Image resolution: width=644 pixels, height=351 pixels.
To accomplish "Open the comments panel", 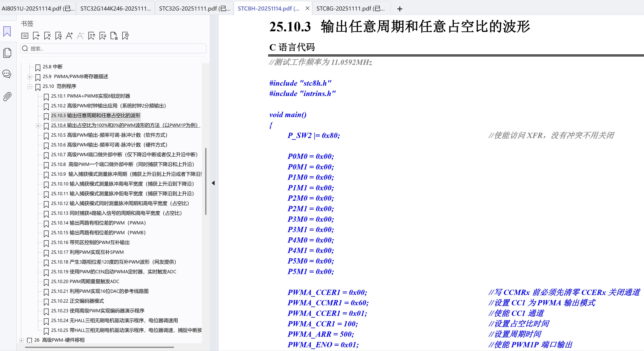I will 7,74.
